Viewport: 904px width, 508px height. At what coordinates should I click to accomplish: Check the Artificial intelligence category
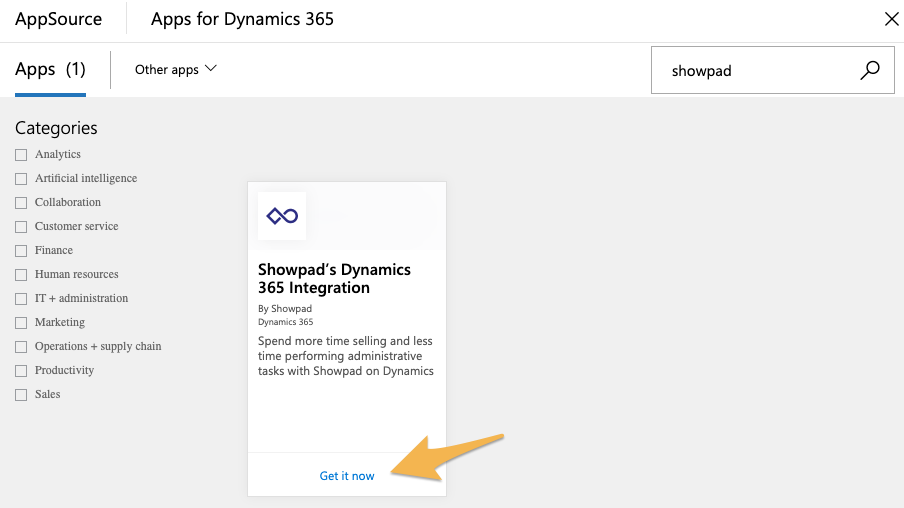point(21,179)
